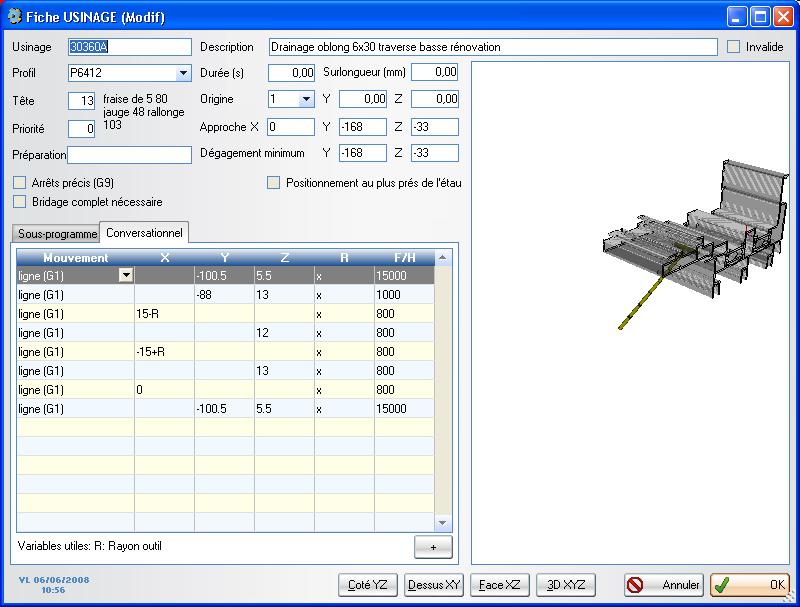Enable Arrêts précis (G9) checkbox
This screenshot has height=607, width=800.
click(19, 183)
